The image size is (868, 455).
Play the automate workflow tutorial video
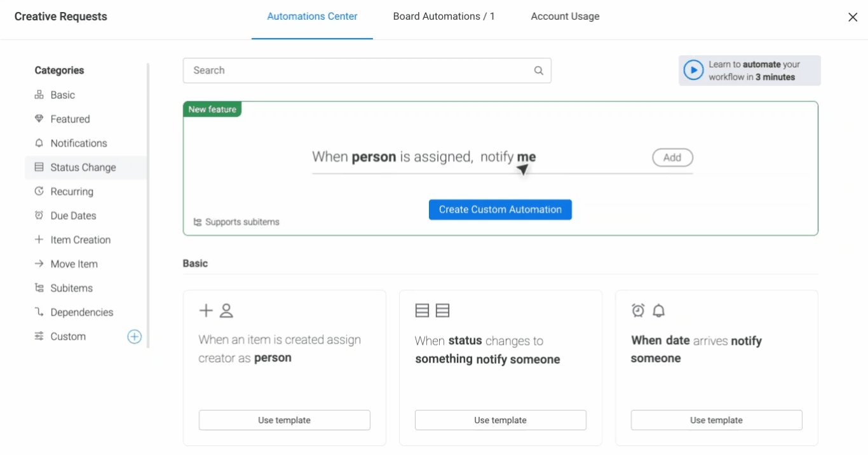693,71
